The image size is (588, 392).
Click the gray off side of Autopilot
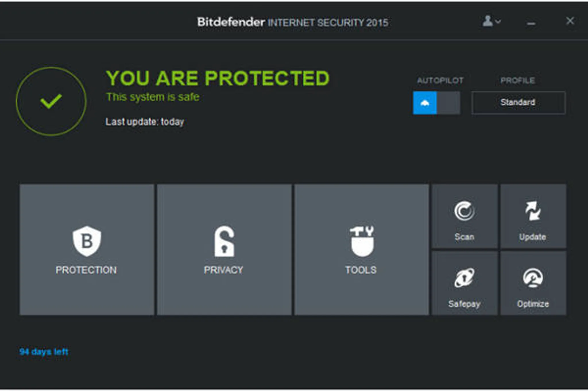tap(448, 103)
